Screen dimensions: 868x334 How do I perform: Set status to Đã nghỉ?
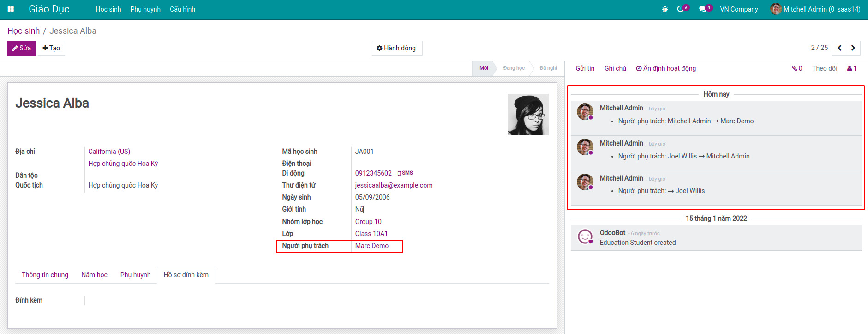548,68
